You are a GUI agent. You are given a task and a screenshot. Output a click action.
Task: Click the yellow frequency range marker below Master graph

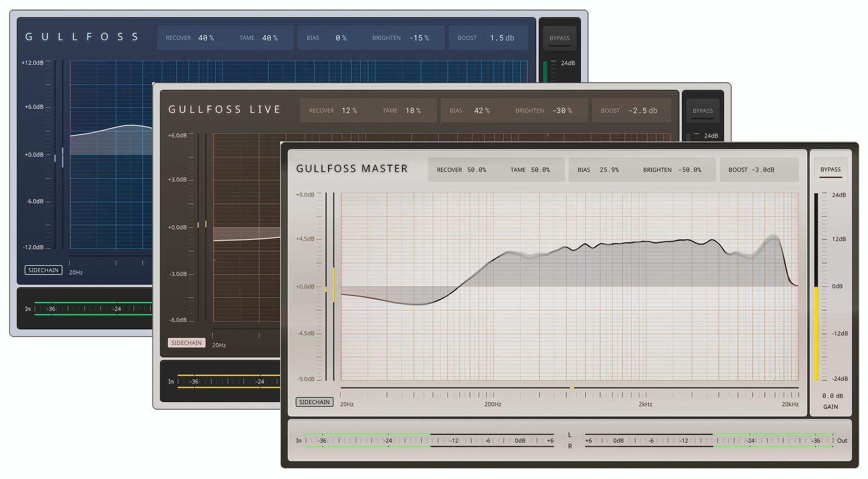[572, 388]
